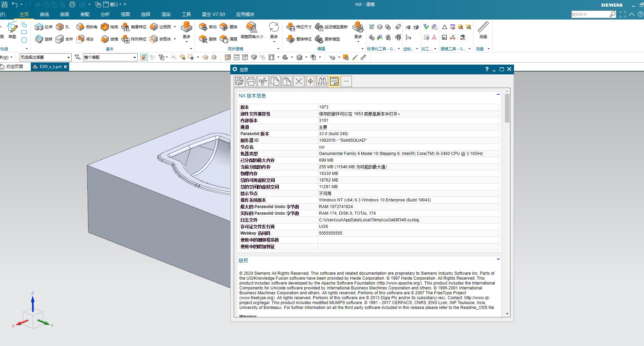Open the 草图 (Sketch) tool
This screenshot has width=644, height=346.
pyautogui.click(x=12, y=30)
